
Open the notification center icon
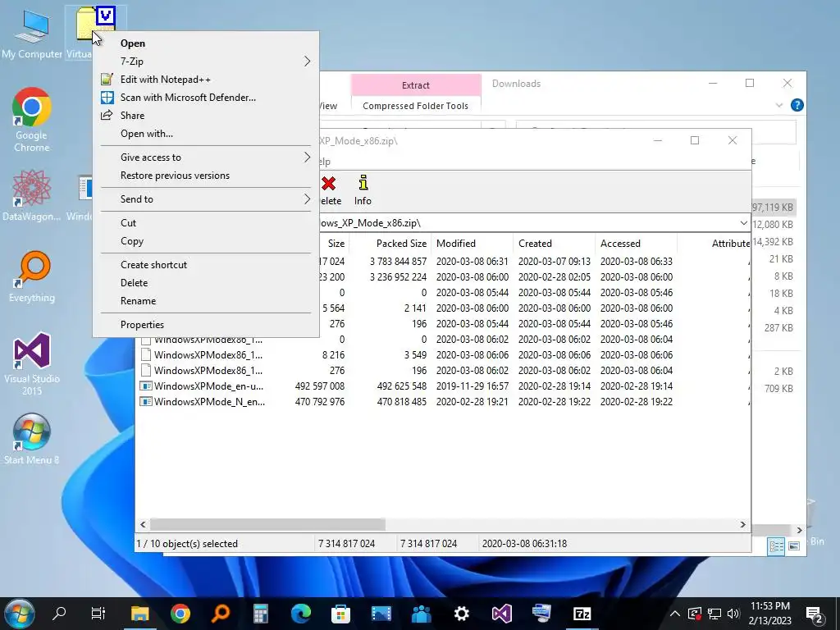[x=815, y=615]
